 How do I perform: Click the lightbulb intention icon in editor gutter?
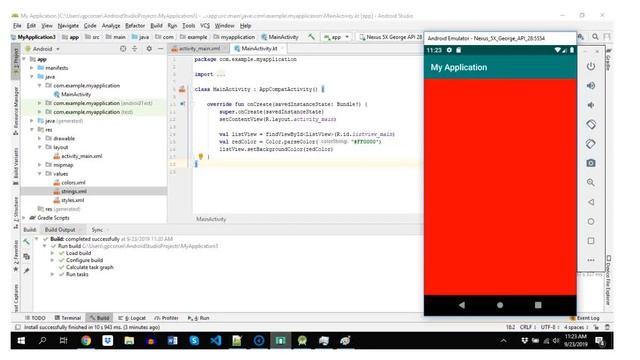pos(200,156)
